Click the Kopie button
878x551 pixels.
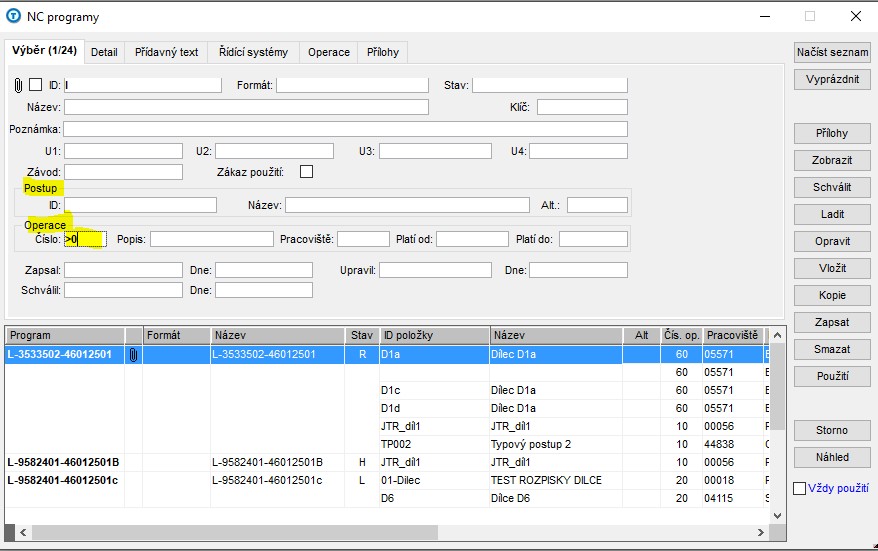(832, 295)
